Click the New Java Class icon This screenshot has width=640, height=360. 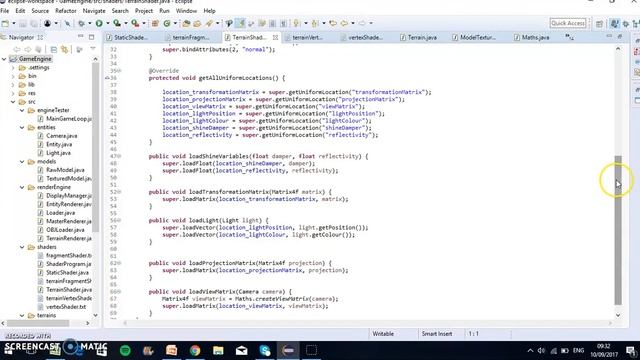click(167, 23)
